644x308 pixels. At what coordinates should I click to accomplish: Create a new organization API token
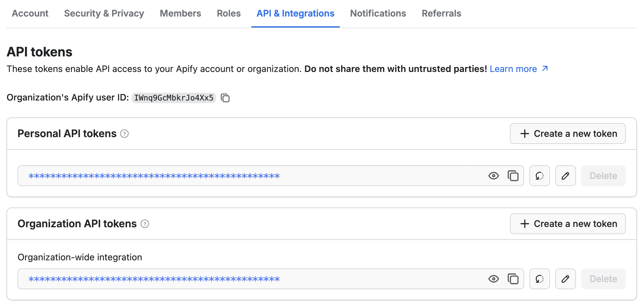[567, 224]
